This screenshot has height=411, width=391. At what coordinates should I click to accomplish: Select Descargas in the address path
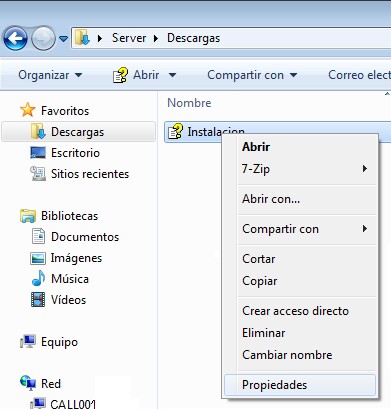tap(193, 38)
